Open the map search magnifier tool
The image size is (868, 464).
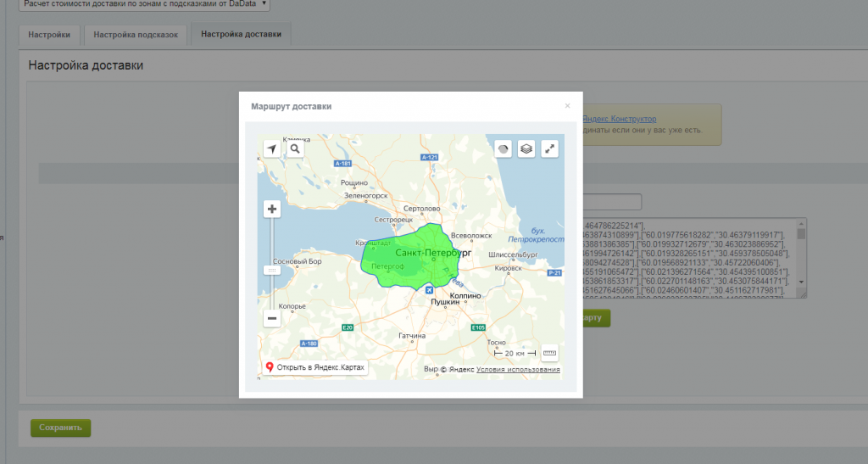(x=295, y=149)
